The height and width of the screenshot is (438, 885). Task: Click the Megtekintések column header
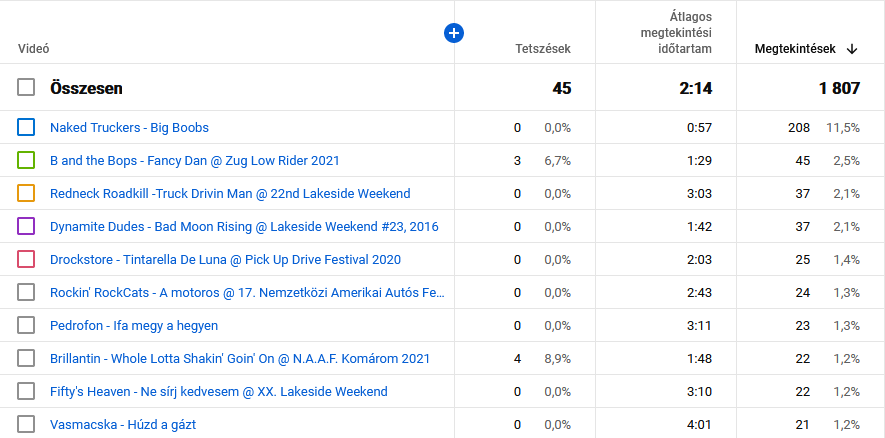(795, 48)
